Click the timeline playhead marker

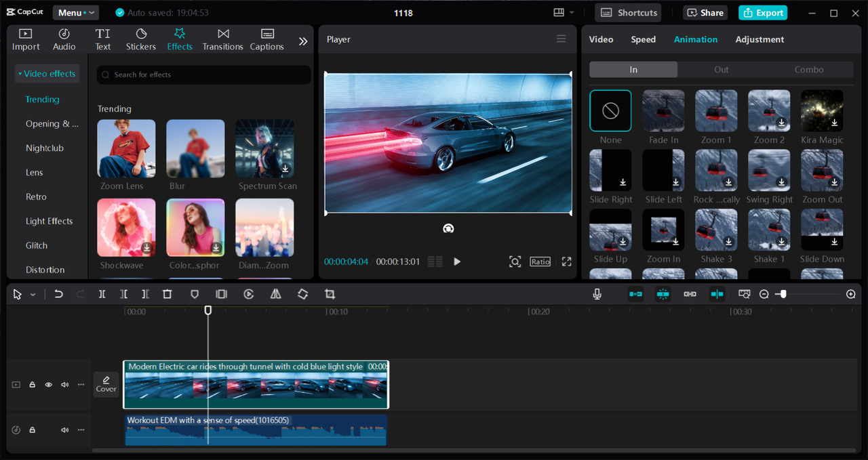pyautogui.click(x=208, y=310)
